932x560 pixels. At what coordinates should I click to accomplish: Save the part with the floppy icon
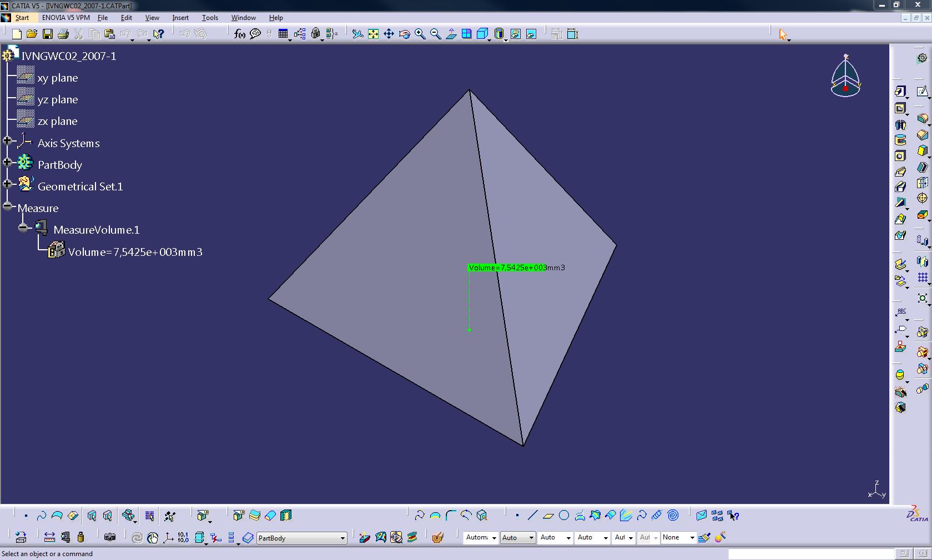pos(48,34)
